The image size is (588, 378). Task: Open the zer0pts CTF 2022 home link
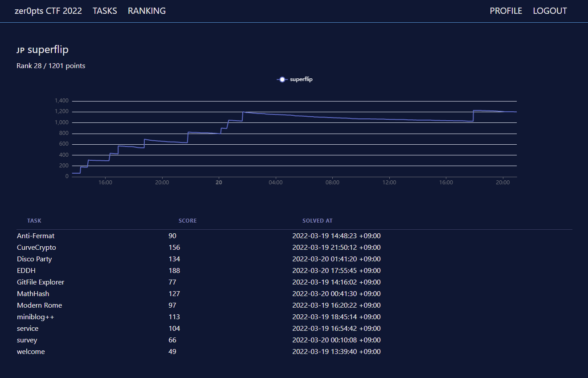(48, 11)
